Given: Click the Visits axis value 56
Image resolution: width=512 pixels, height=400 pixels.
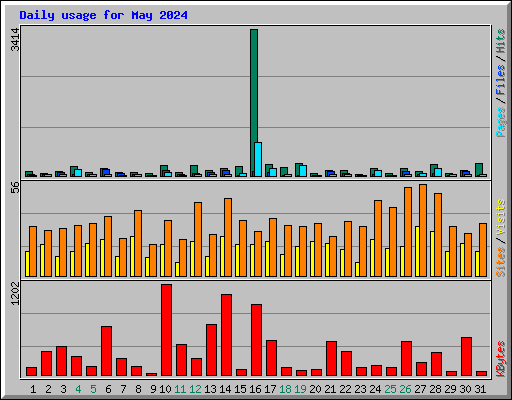Looking at the screenshot, I should click(x=15, y=188).
